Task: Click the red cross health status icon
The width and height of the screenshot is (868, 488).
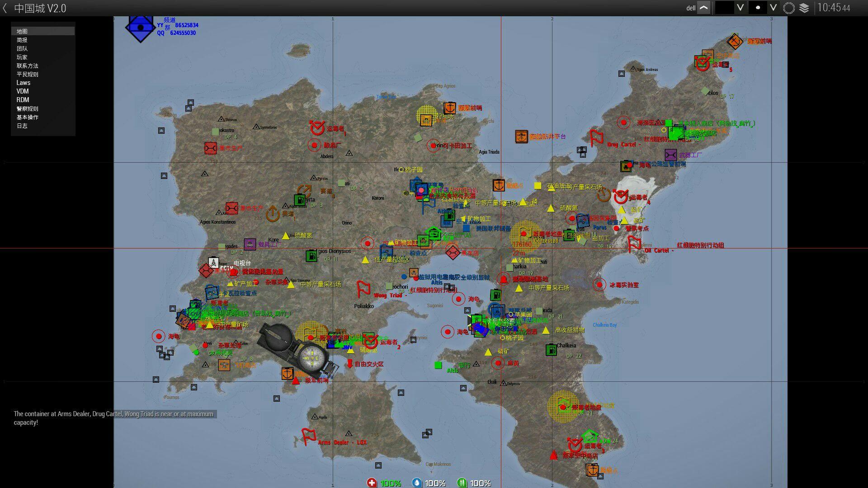Action: click(372, 483)
